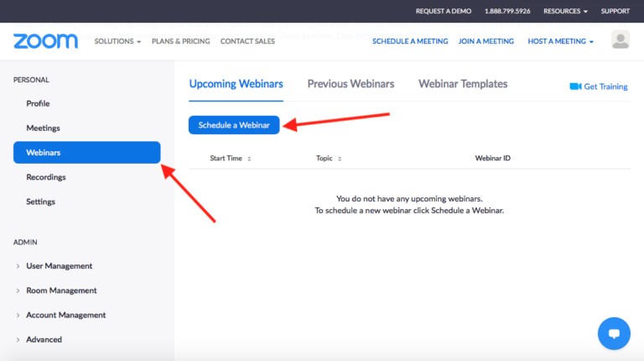Viewport: 644px width, 361px height.
Task: Open Meetings in the sidebar
Action: point(43,128)
